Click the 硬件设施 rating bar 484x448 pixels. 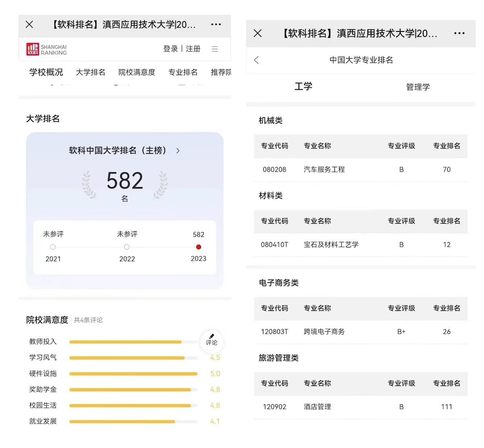[134, 374]
